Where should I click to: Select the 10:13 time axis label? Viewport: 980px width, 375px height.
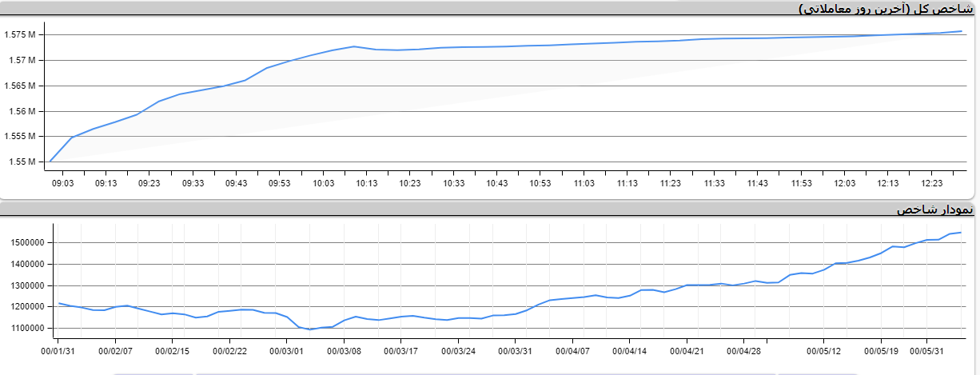(367, 183)
